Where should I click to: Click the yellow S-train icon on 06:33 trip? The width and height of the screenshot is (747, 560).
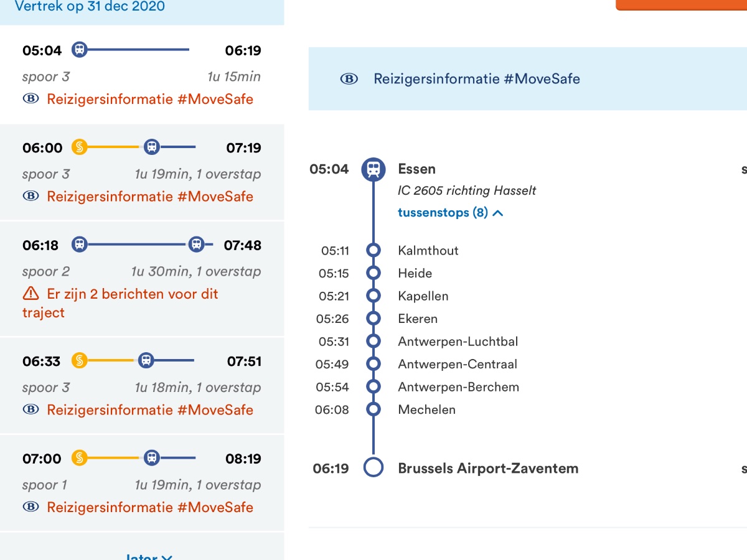pyautogui.click(x=79, y=360)
